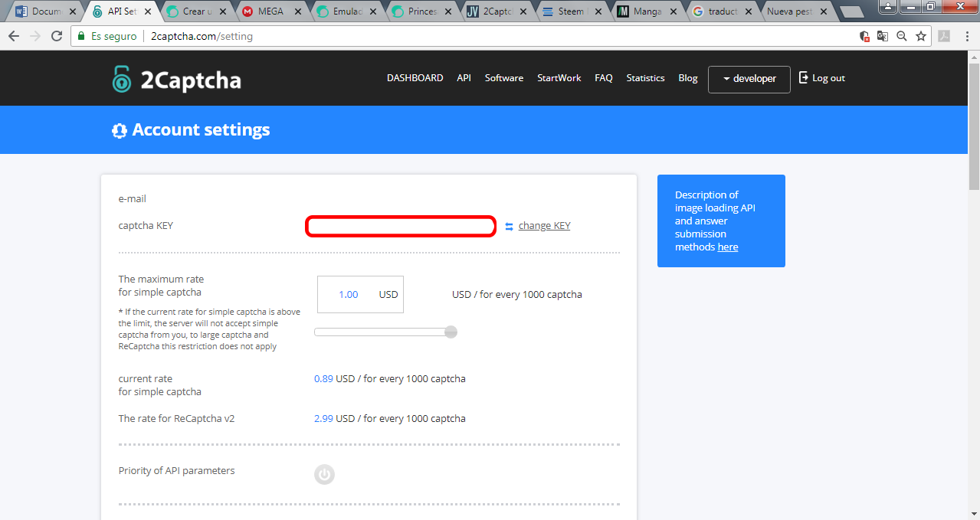This screenshot has height=520, width=980.
Task: Switch to the Steem tab
Action: 572,12
